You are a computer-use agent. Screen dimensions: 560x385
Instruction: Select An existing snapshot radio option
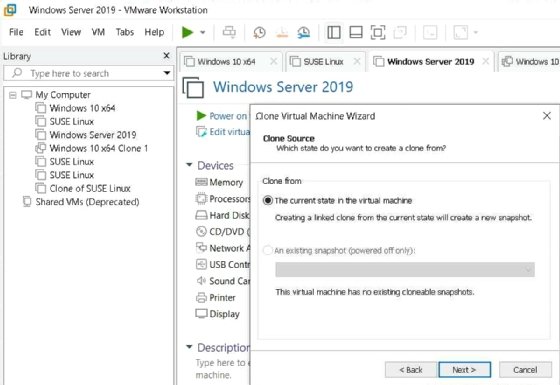tap(268, 250)
